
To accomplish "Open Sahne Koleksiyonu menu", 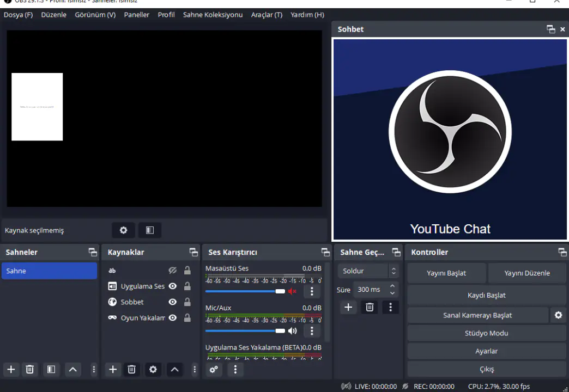I will pyautogui.click(x=213, y=15).
